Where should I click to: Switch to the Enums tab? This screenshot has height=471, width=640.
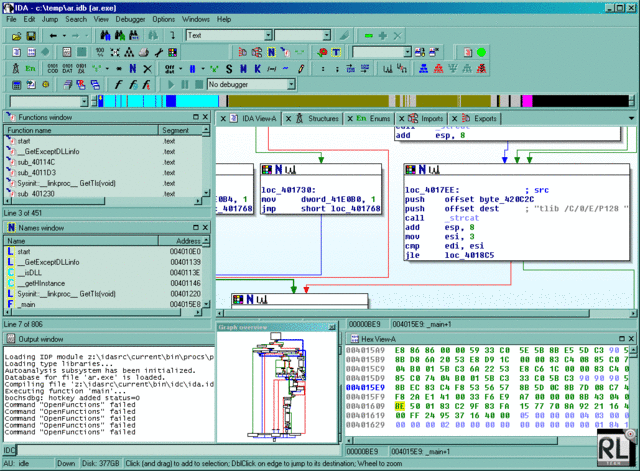(373, 119)
